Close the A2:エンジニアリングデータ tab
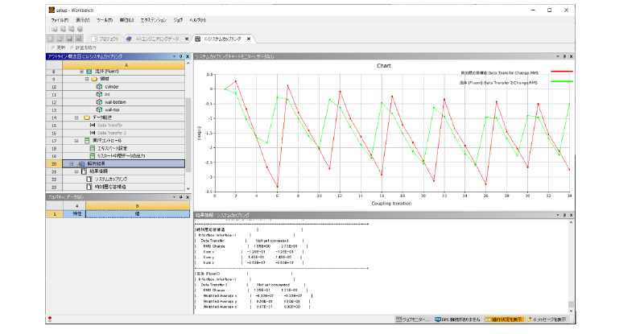 tap(188, 38)
